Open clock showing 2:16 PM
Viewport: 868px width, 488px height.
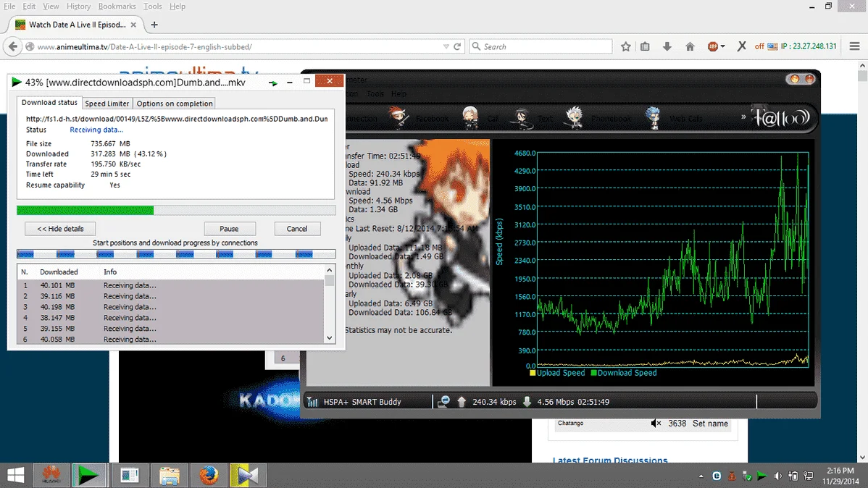point(840,476)
